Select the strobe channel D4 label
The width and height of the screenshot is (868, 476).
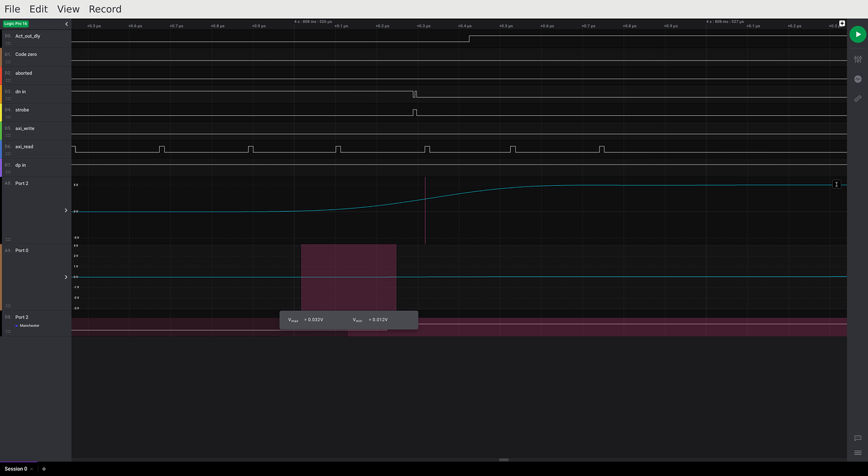[21, 110]
